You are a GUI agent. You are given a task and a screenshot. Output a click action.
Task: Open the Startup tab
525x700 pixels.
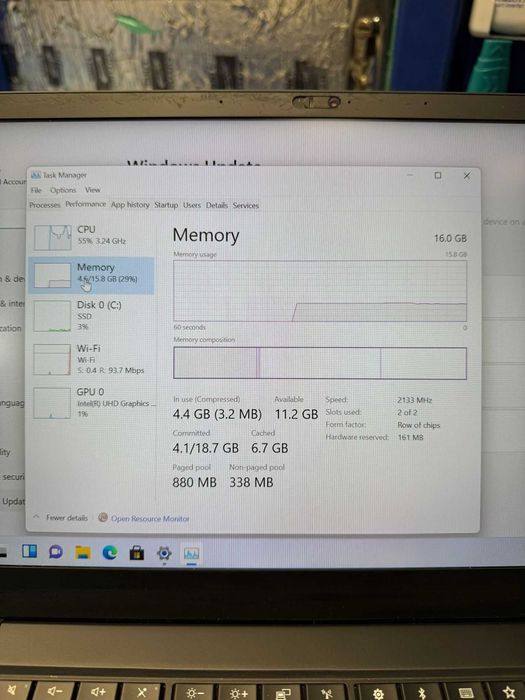coord(166,205)
